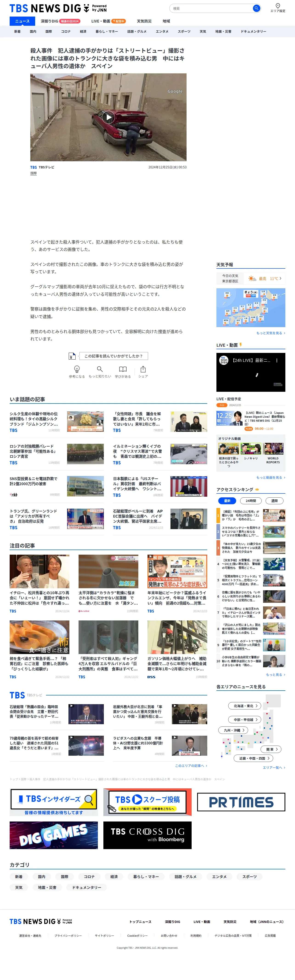
Task: Click このエリアの記事へ link
Action: 191,765
